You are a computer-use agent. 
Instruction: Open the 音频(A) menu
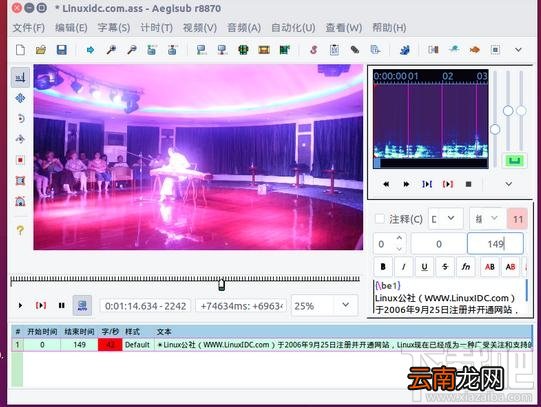tap(244, 28)
